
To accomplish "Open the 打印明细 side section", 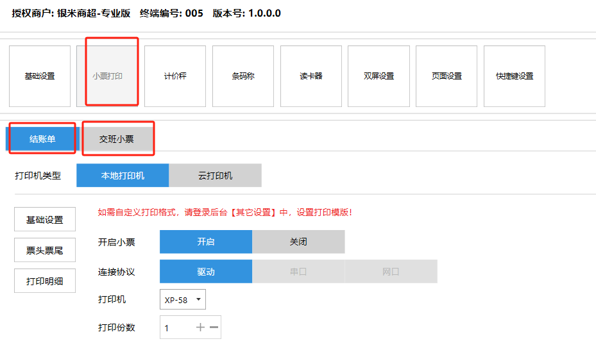I will click(45, 281).
